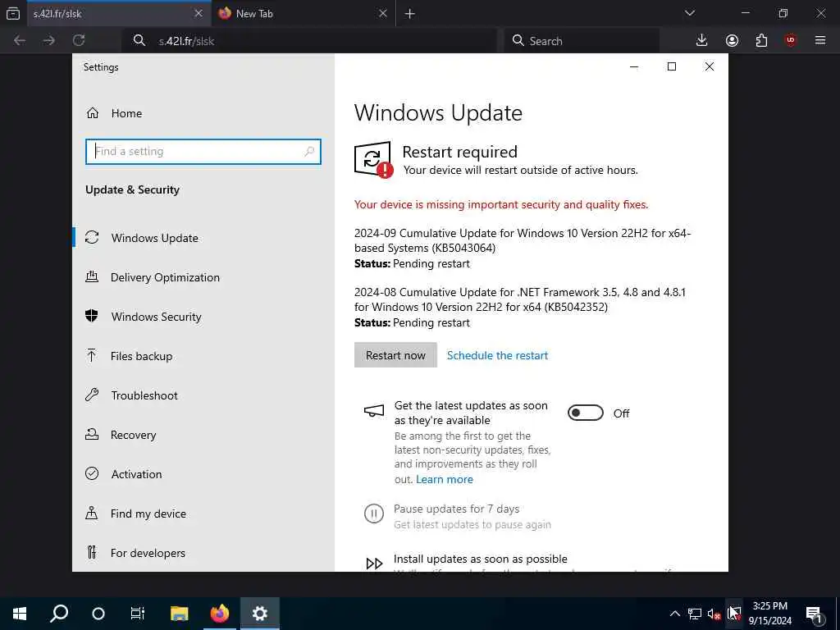Screen dimensions: 840x630
Task: Click the Cortana circle icon
Action: coord(98,614)
